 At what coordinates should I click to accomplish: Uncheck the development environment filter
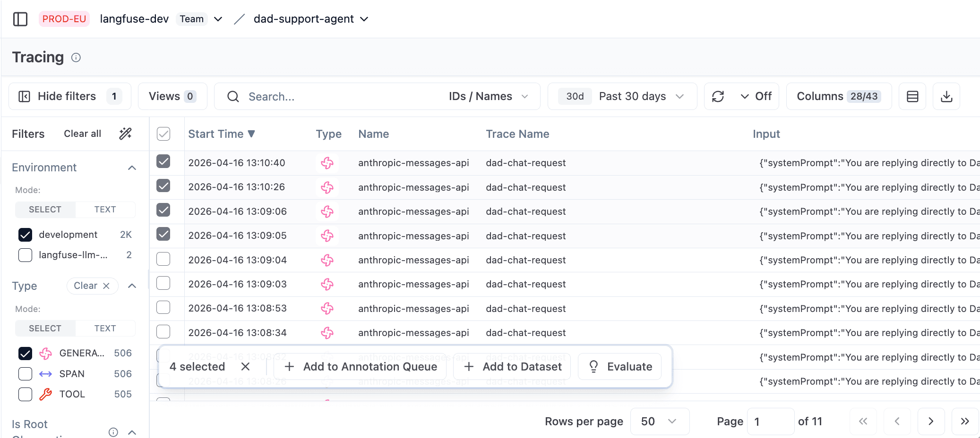tap(26, 235)
